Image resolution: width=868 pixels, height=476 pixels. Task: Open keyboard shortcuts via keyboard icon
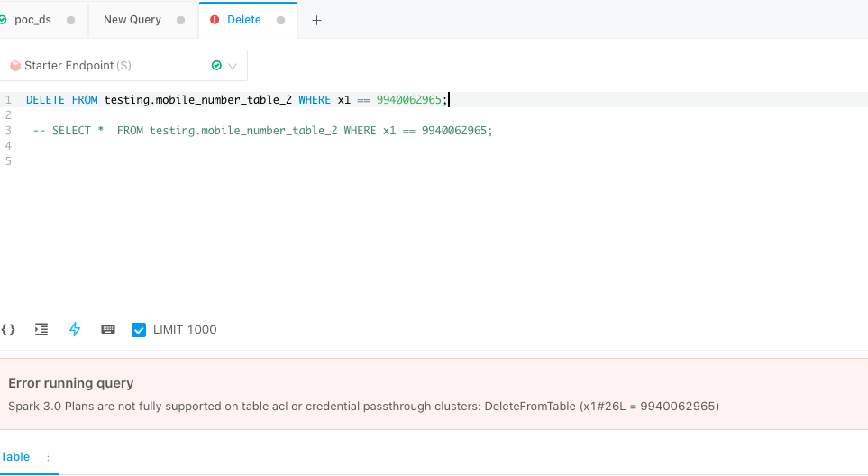[108, 330]
